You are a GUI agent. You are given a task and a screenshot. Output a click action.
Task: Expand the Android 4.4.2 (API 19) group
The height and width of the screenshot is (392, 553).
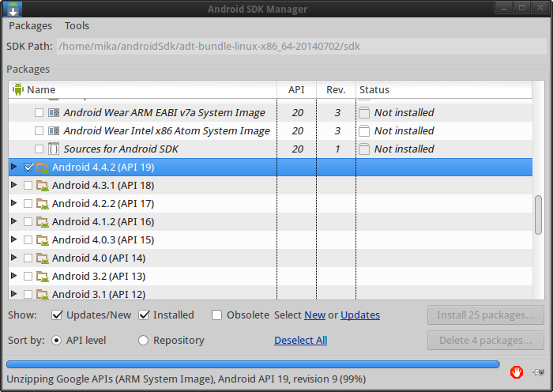pos(13,167)
